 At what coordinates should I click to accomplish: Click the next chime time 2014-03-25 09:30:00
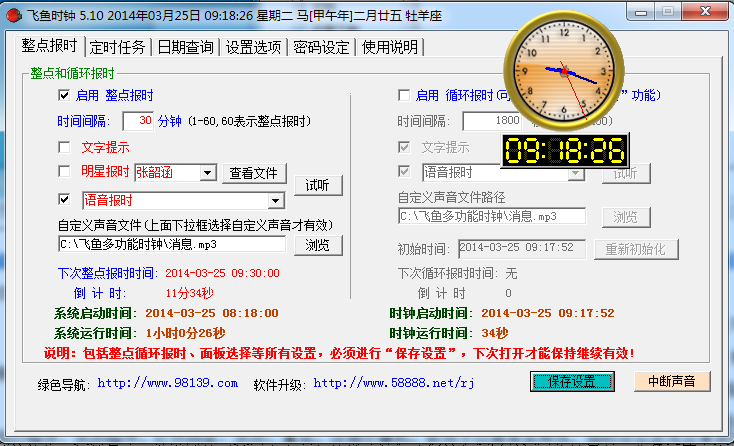point(222,273)
